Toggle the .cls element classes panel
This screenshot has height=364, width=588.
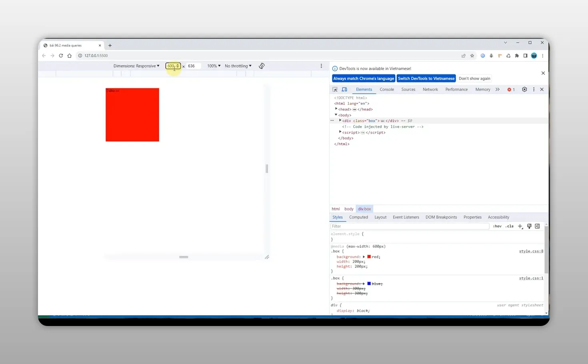pyautogui.click(x=509, y=226)
